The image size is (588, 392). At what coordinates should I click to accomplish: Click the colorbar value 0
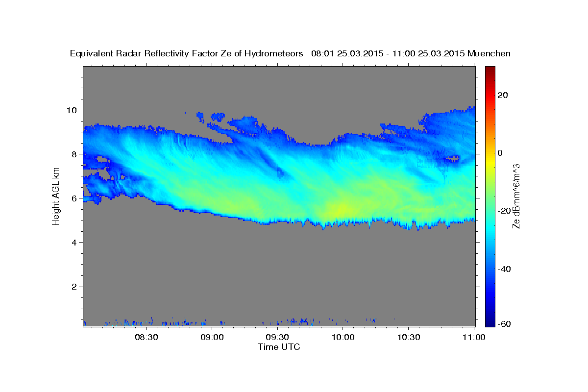tap(500, 153)
